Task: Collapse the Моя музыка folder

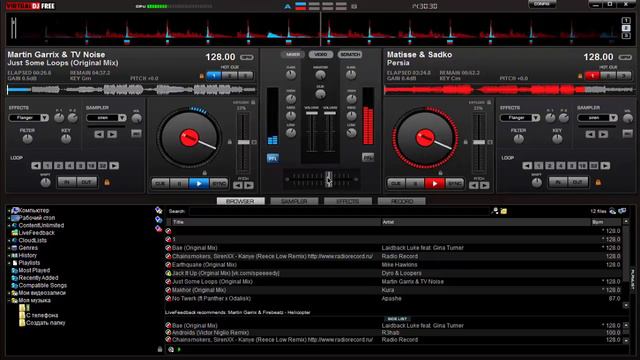Action: pyautogui.click(x=9, y=300)
